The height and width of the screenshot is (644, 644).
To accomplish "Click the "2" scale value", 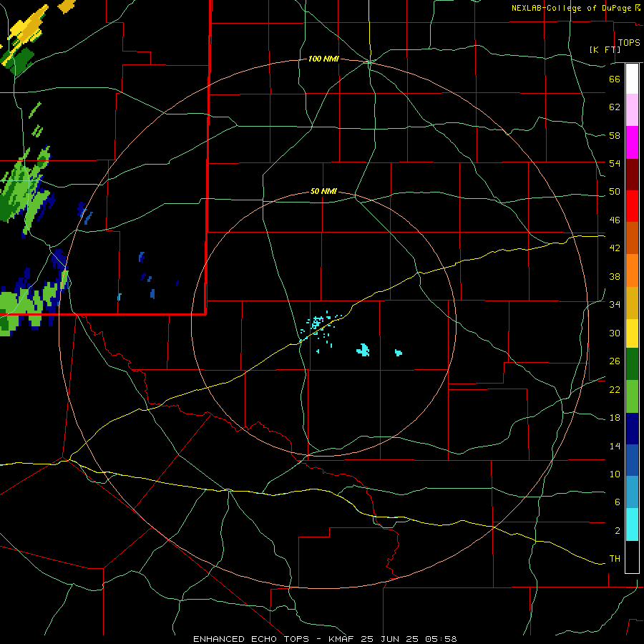I will click(617, 531).
